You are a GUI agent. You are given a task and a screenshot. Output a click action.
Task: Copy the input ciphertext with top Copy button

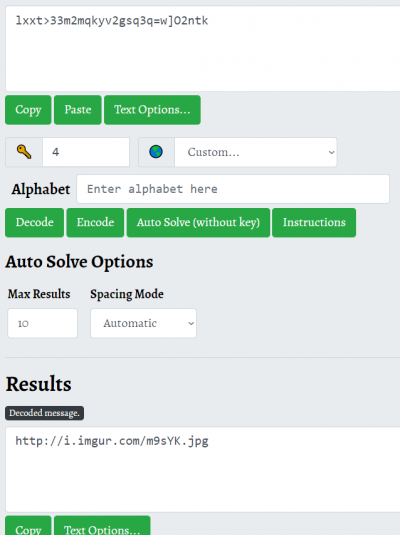point(28,110)
